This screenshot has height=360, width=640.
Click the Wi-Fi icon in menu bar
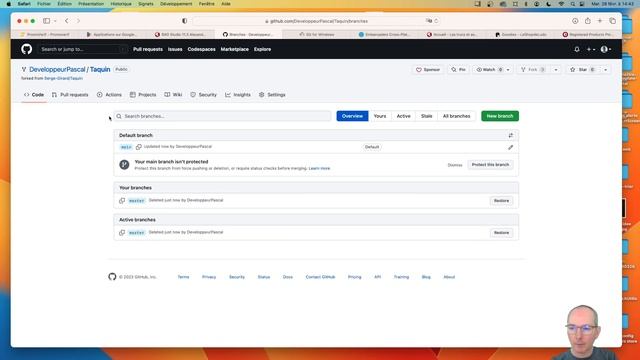click(x=561, y=4)
